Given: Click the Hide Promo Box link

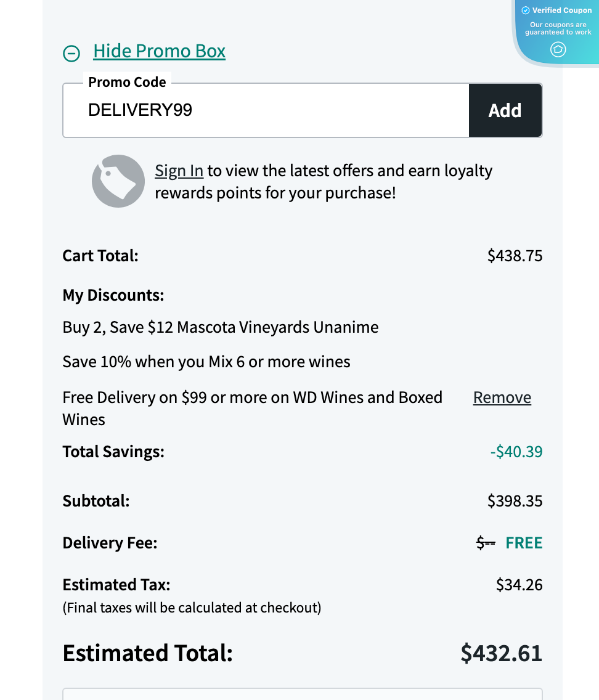Looking at the screenshot, I should coord(159,51).
